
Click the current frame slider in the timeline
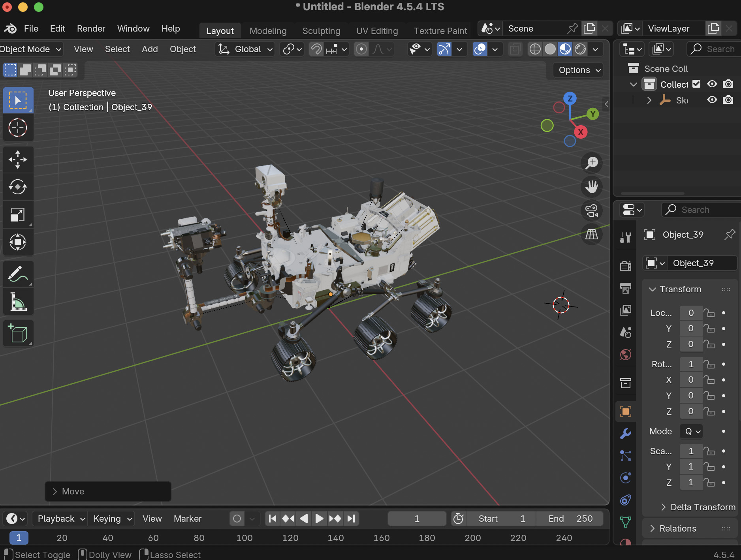[416, 518]
